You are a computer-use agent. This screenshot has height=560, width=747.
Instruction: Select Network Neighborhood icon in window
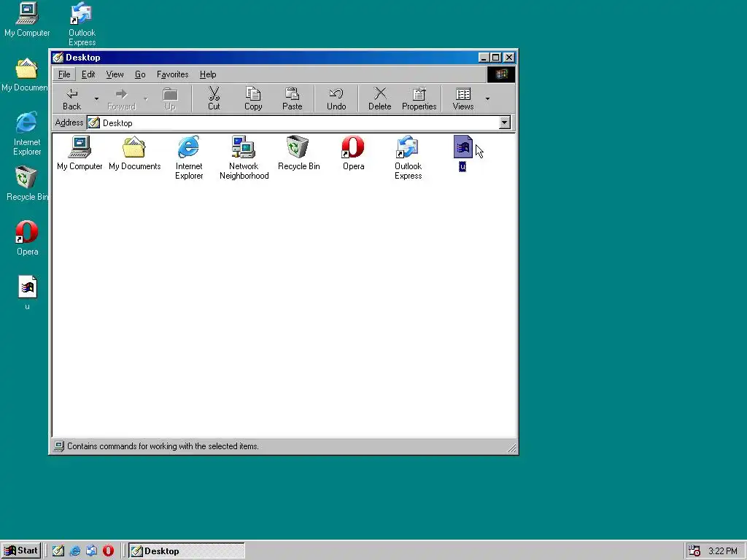tap(244, 157)
